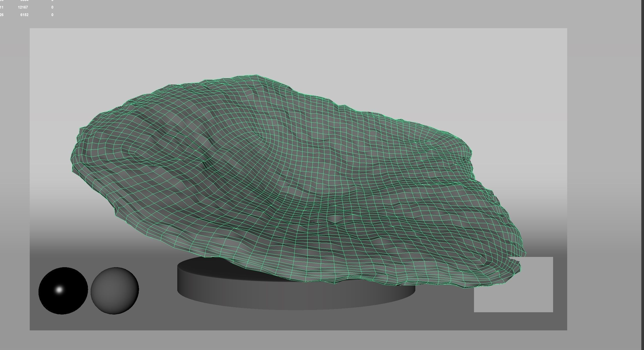Click the zero beside the 6152 value
644x350 pixels.
pos(52,15)
